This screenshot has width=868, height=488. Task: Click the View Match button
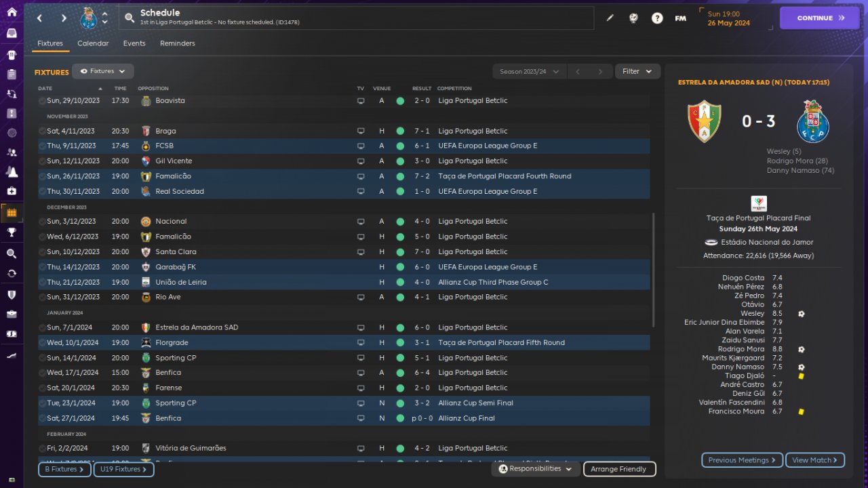tap(815, 460)
